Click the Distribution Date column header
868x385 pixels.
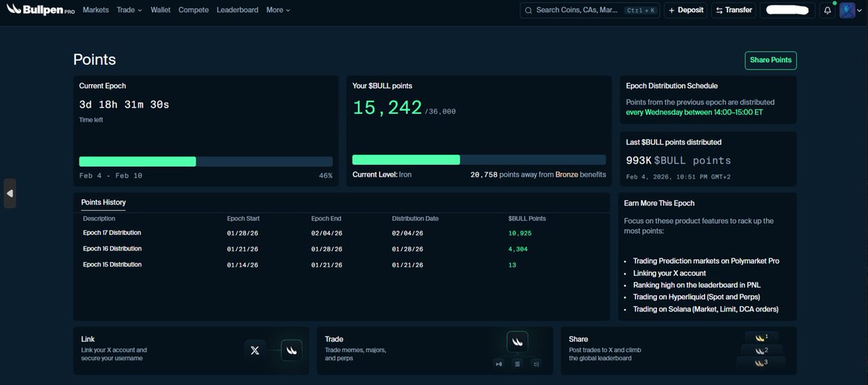pyautogui.click(x=415, y=219)
